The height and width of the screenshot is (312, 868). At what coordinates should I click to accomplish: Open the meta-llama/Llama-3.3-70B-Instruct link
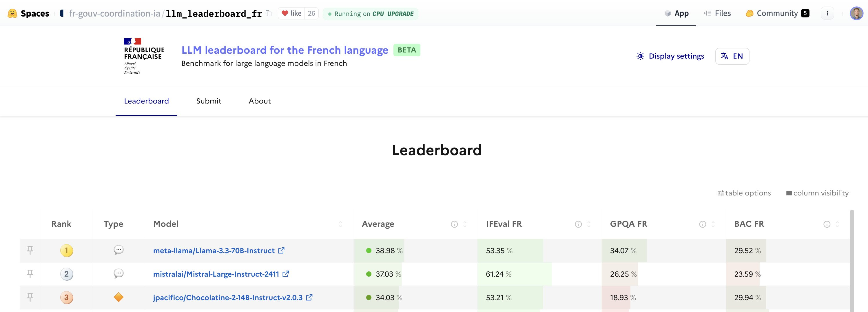pos(219,251)
